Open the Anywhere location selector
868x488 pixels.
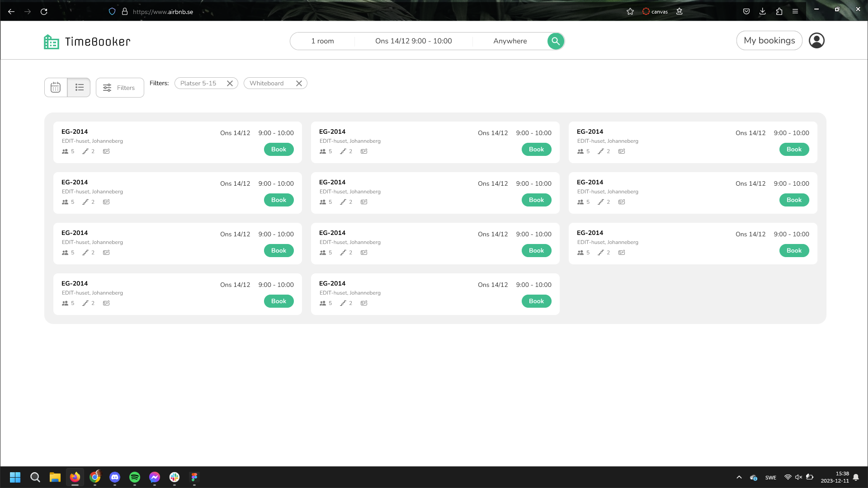pos(510,41)
